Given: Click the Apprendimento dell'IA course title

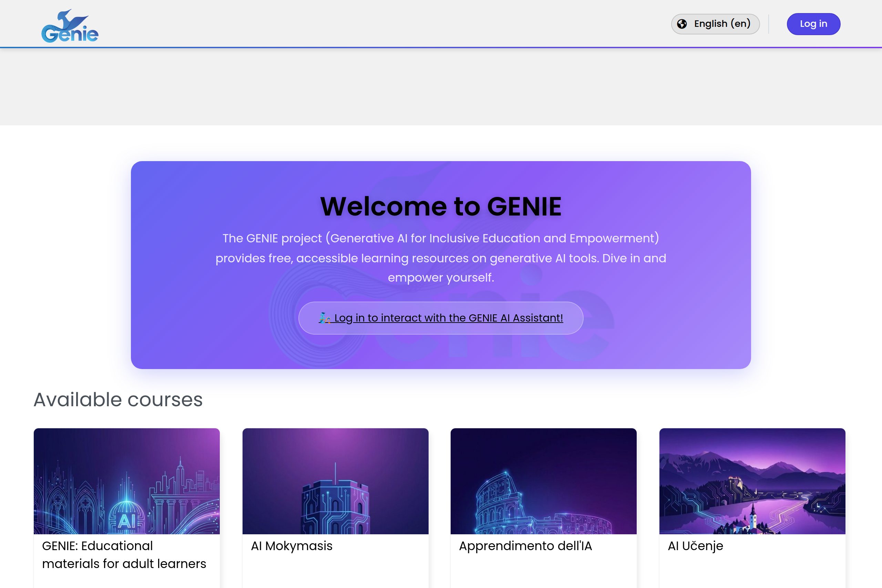Looking at the screenshot, I should (525, 546).
